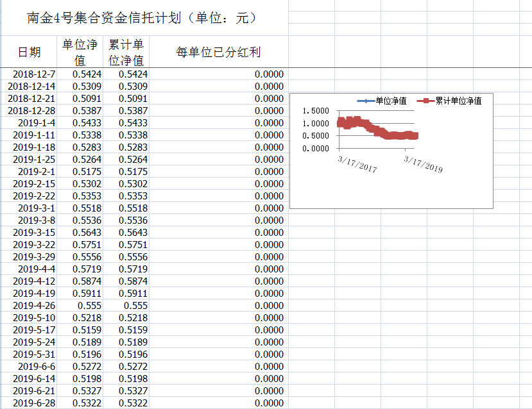
Task: Click 单位净值 value in the 2019-2-1 row
Action: click(80, 171)
